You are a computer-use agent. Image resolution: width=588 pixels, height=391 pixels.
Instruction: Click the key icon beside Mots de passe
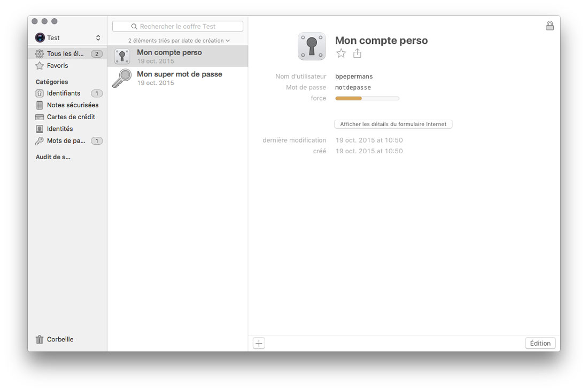point(40,141)
